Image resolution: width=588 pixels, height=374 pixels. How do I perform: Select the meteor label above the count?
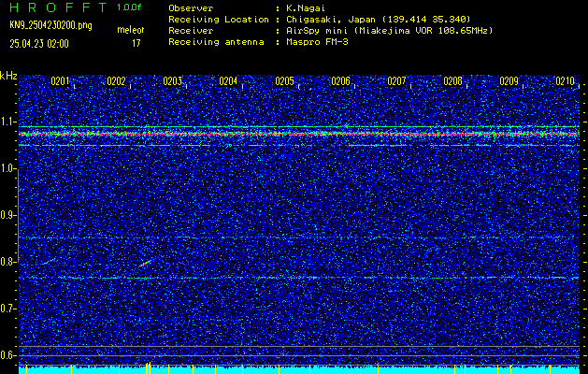(x=131, y=30)
